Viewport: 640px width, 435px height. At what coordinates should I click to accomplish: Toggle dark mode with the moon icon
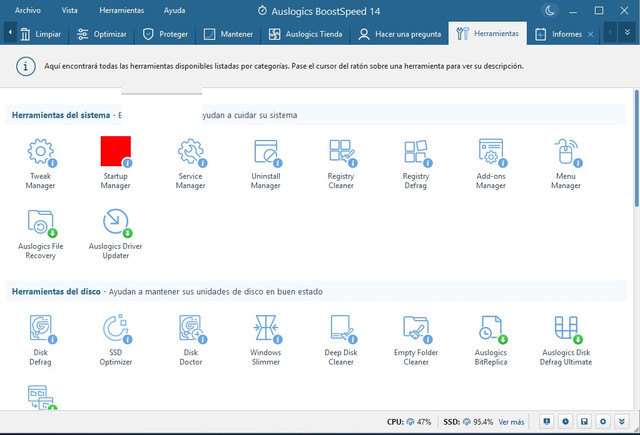click(x=549, y=11)
